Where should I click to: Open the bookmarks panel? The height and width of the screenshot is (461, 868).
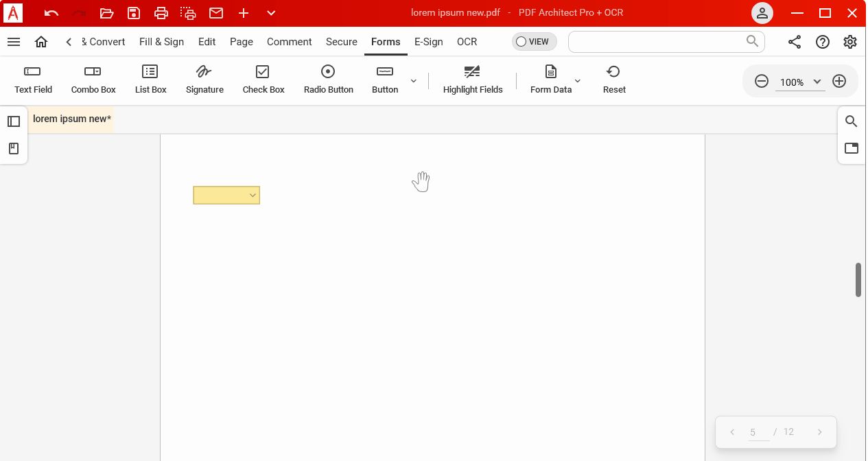coord(14,147)
